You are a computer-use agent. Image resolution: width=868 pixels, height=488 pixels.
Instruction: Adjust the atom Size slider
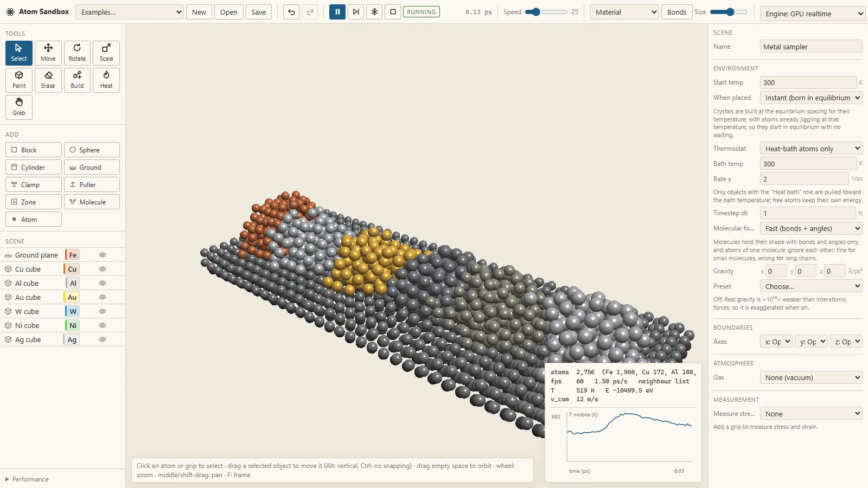[x=729, y=12]
